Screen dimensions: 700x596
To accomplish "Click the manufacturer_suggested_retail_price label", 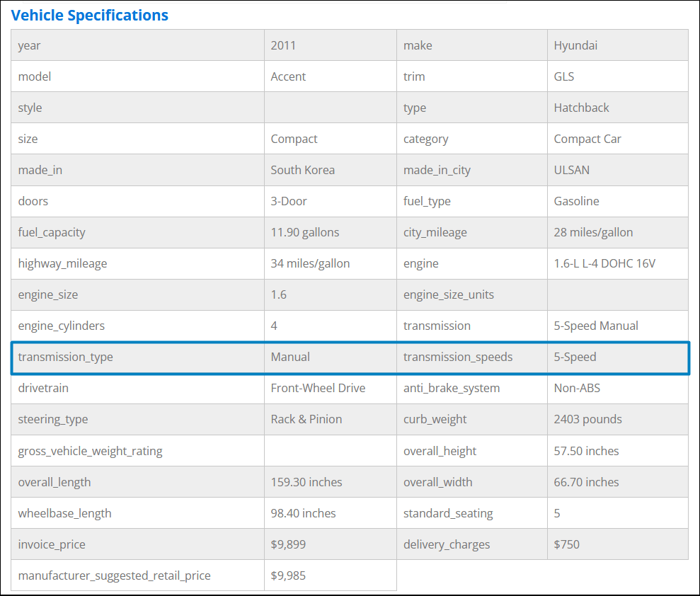I will pos(115,575).
